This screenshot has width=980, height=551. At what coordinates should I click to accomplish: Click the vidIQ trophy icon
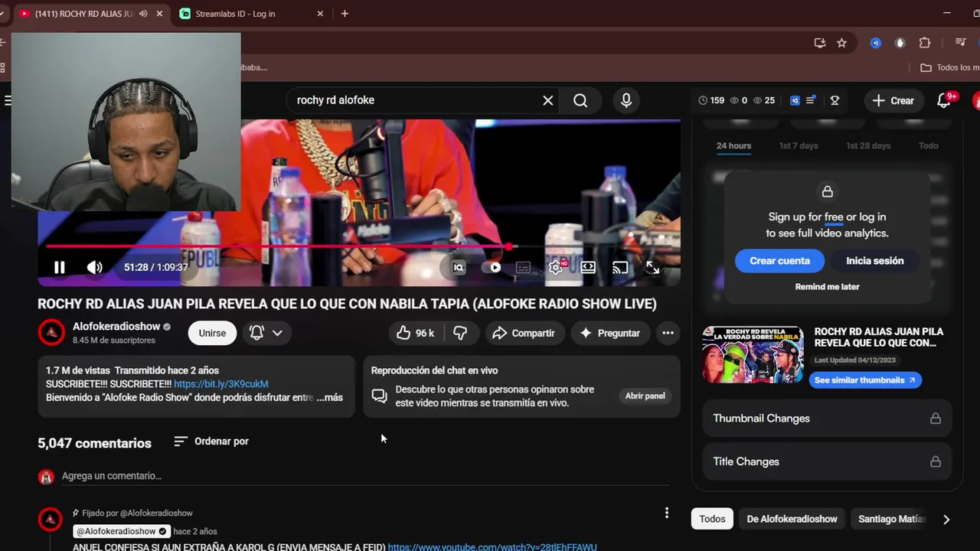point(835,100)
